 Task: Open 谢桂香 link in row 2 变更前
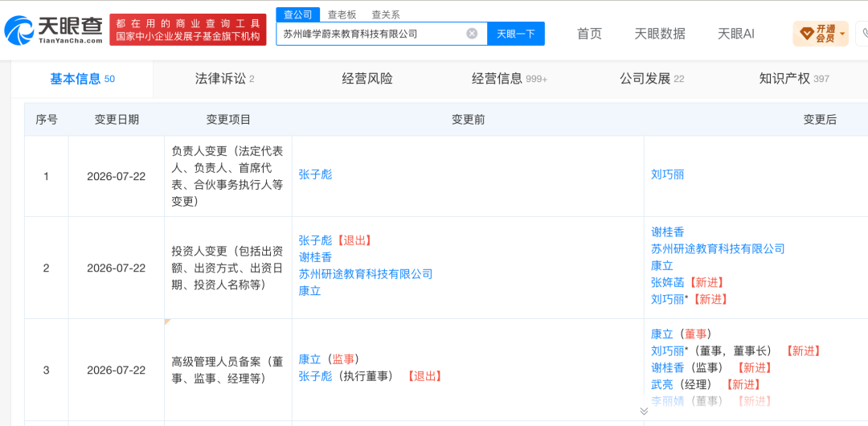click(x=316, y=257)
